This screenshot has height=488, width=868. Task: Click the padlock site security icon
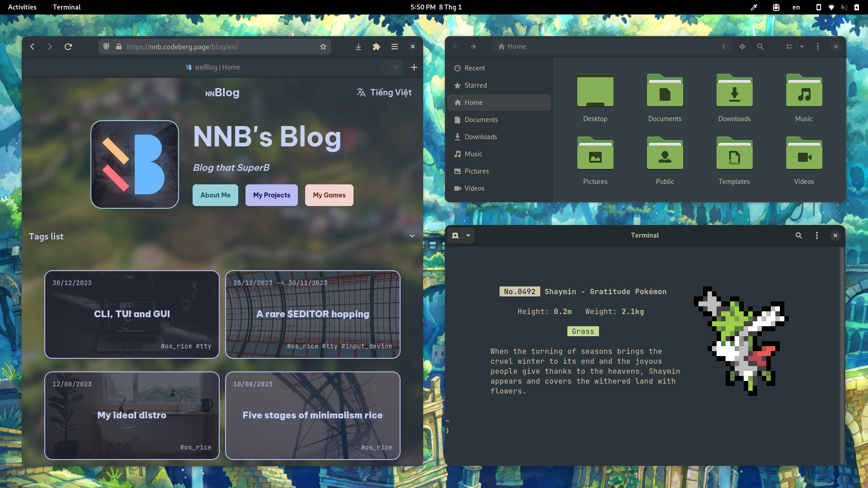[x=119, y=47]
